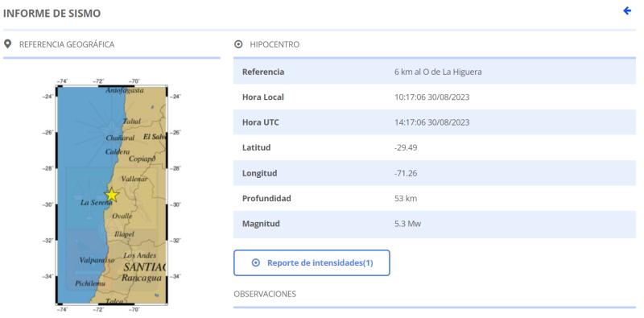Click Taltal label on the map

tap(131, 122)
